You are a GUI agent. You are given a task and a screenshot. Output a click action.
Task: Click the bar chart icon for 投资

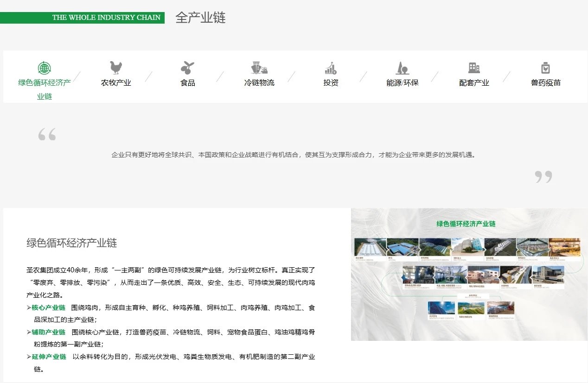click(x=331, y=68)
